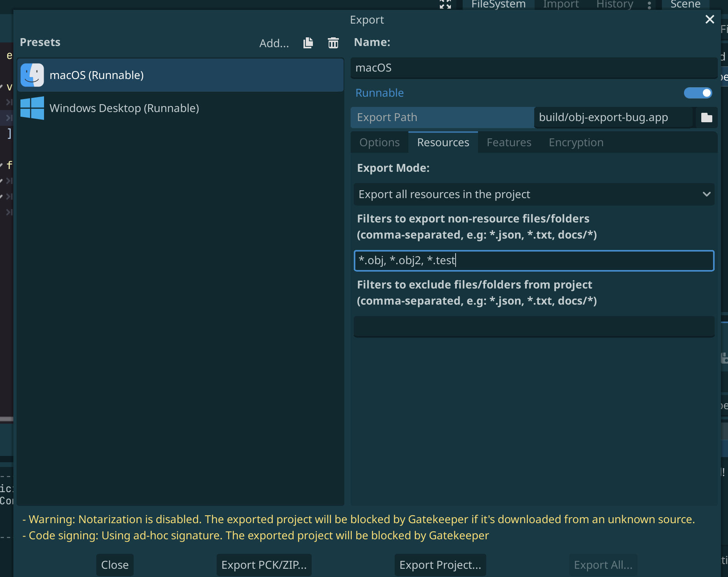Viewport: 728px width, 577px height.
Task: Click the exclude files/folders filter field
Action: tap(533, 327)
